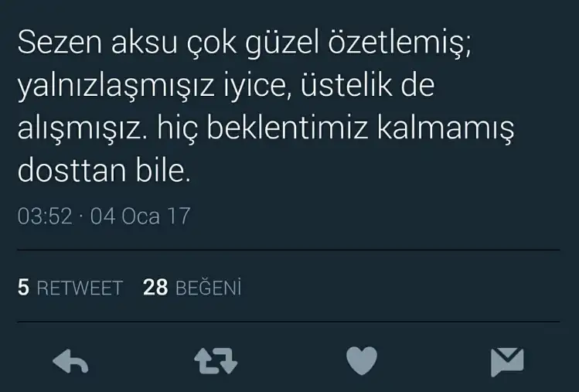Share tweet via the envelope message icon

pos(507,362)
